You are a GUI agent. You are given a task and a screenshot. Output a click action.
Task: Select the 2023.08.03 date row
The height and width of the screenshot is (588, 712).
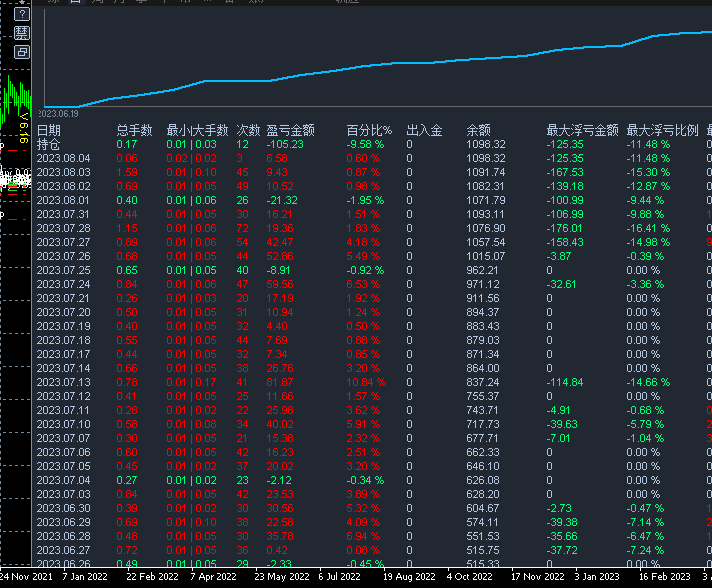coord(64,173)
